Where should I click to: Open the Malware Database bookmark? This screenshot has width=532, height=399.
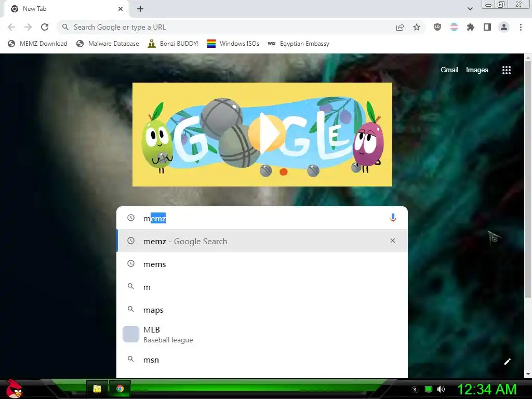click(108, 44)
